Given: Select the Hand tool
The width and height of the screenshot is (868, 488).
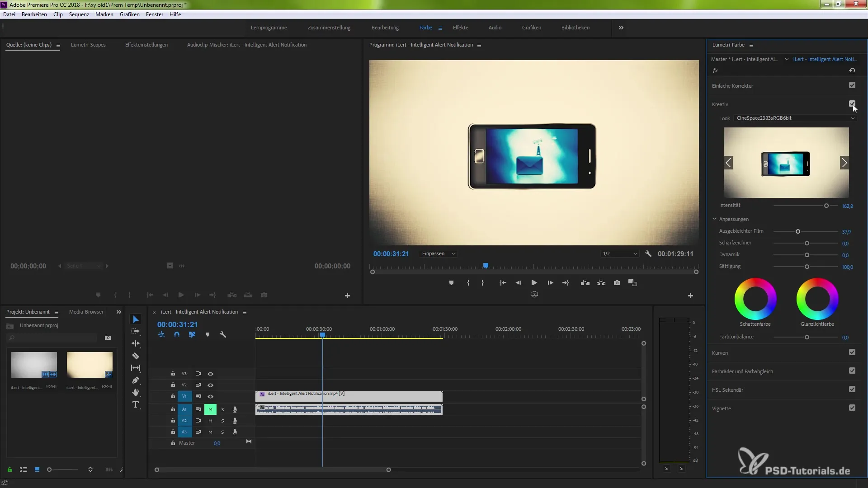Looking at the screenshot, I should click(x=136, y=392).
